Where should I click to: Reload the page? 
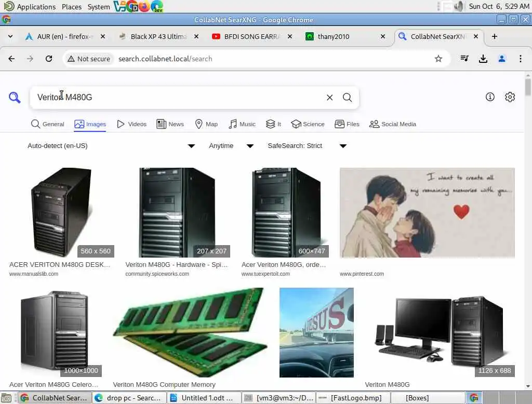click(49, 59)
